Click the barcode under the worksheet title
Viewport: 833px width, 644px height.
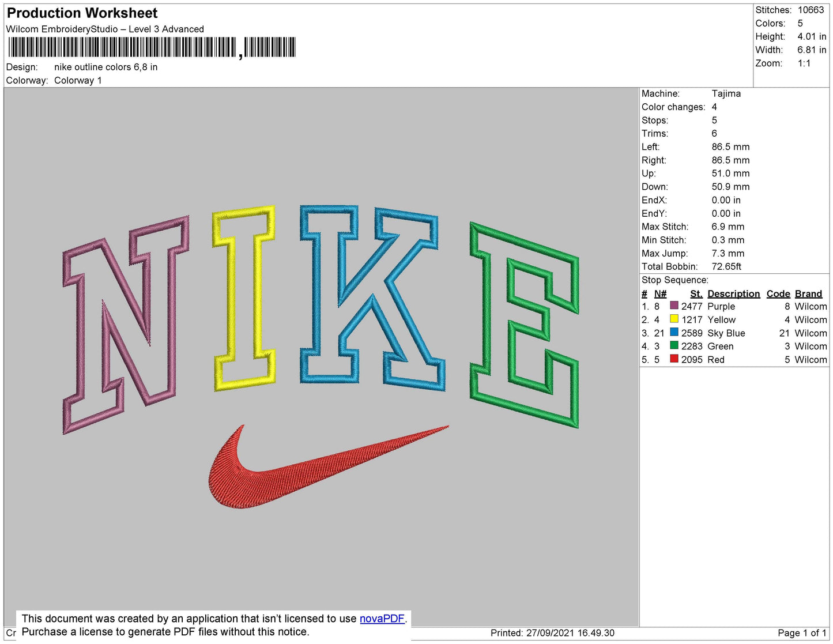pos(152,47)
